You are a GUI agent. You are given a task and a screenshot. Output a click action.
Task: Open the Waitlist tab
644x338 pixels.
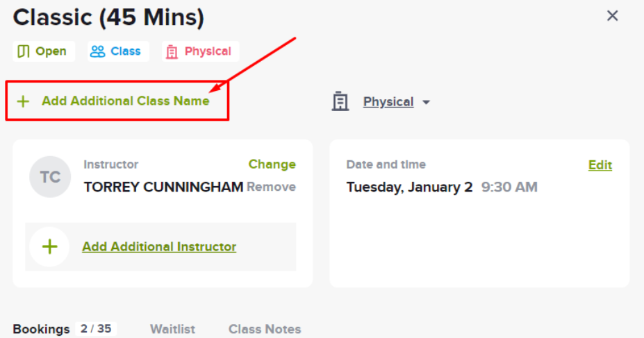pyautogui.click(x=172, y=329)
